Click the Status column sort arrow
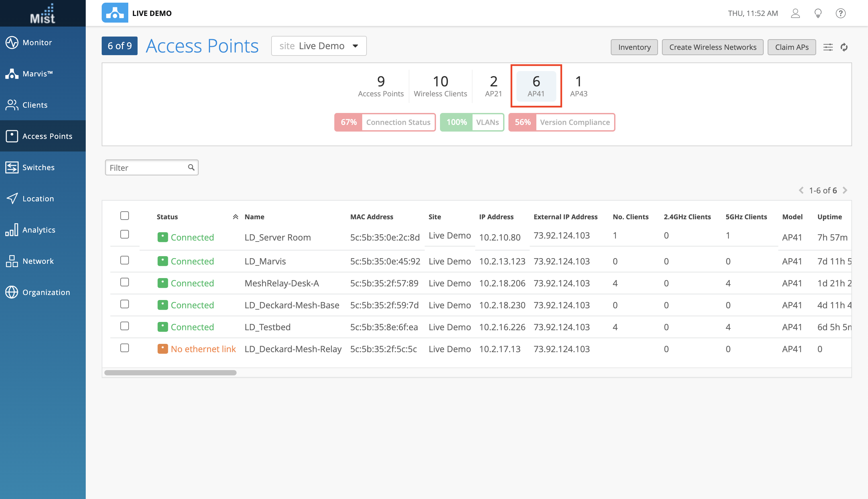Viewport: 868px width, 499px height. pos(236,217)
